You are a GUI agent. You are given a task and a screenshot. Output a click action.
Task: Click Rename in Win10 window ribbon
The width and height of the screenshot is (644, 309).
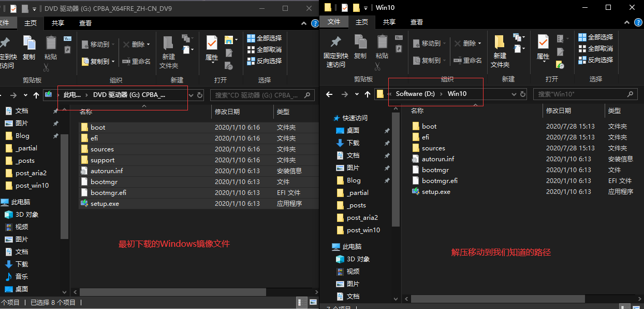[x=468, y=60]
